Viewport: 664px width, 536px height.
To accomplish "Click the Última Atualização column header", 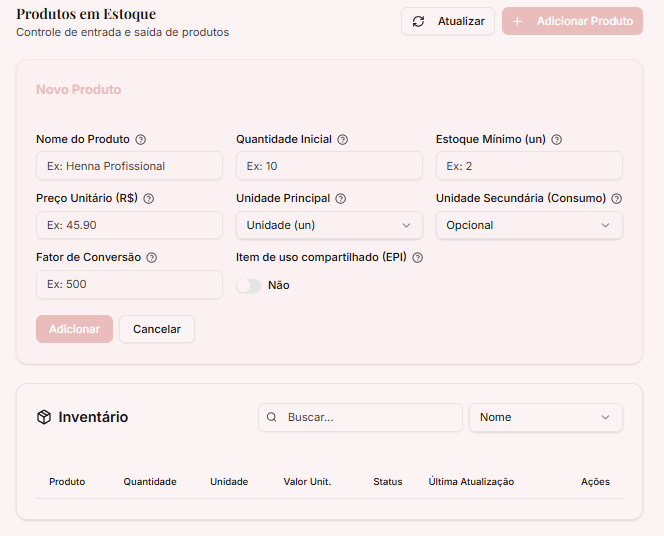I will pyautogui.click(x=471, y=482).
